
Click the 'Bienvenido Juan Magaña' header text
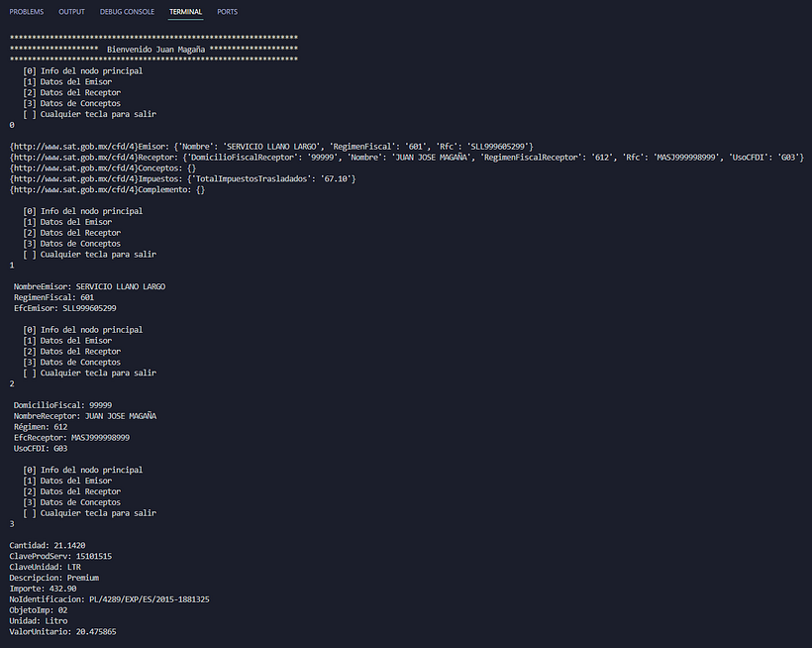tap(155, 50)
